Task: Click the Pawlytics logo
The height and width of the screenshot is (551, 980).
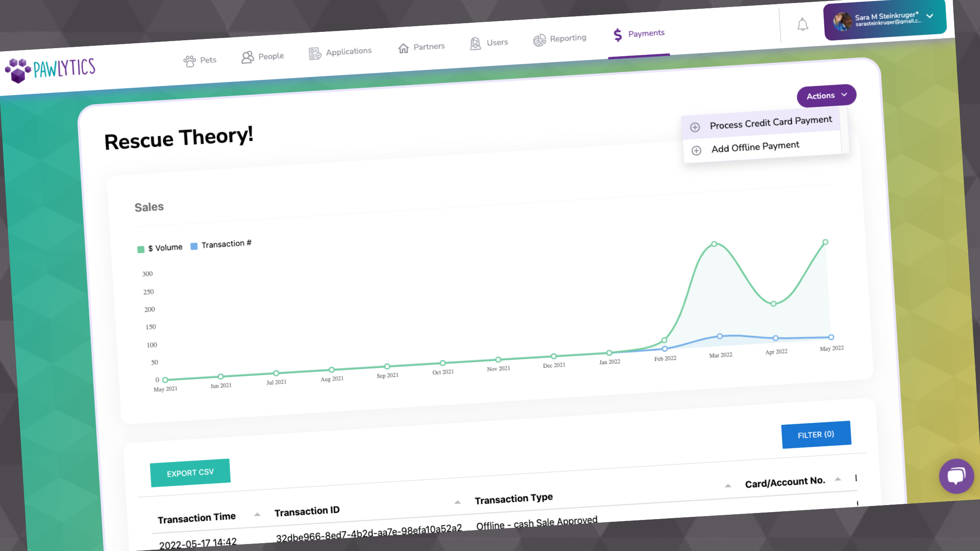Action: tap(50, 70)
